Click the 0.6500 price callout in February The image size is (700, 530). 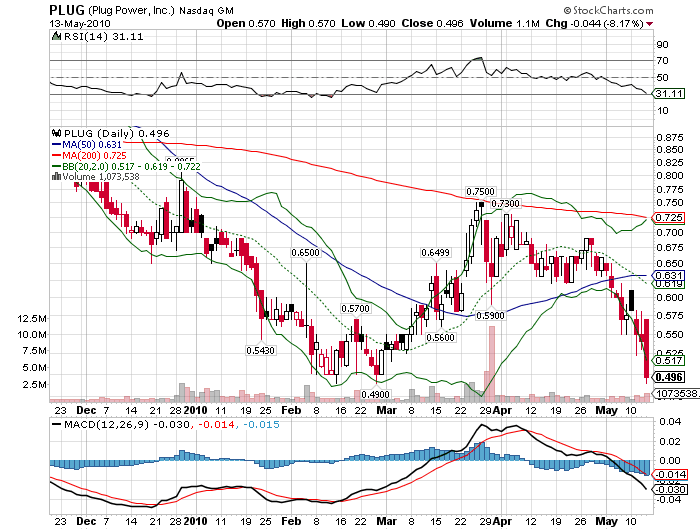click(305, 253)
